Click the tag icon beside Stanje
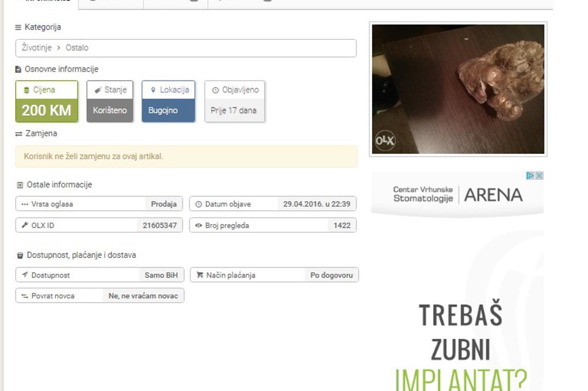 [98, 90]
